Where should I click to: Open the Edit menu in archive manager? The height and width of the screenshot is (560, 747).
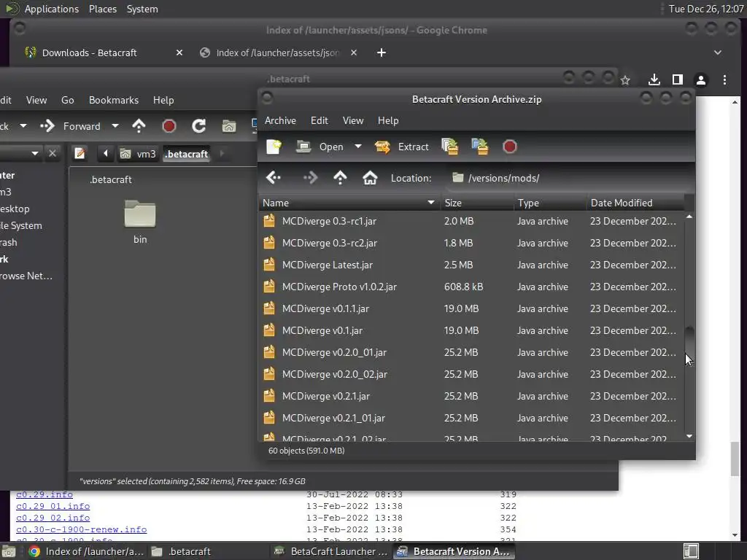[x=320, y=120]
